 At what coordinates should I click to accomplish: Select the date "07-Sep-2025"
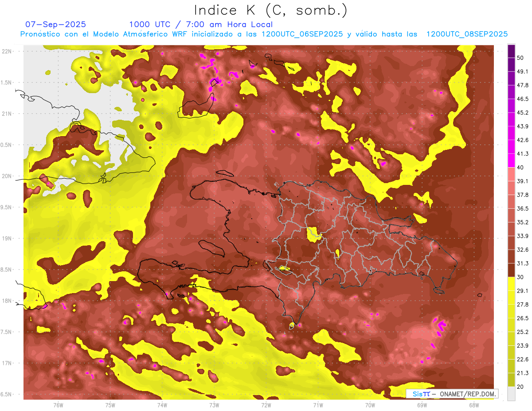55,24
